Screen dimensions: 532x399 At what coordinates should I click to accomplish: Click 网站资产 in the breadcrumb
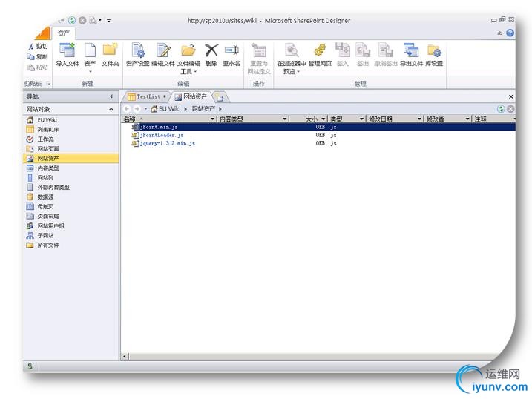click(203, 108)
